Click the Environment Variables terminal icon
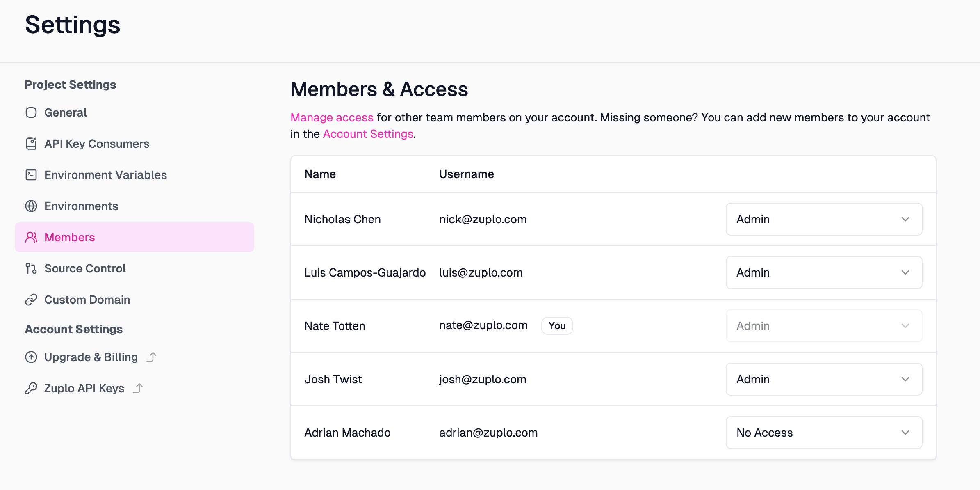This screenshot has height=490, width=980. coord(31,175)
